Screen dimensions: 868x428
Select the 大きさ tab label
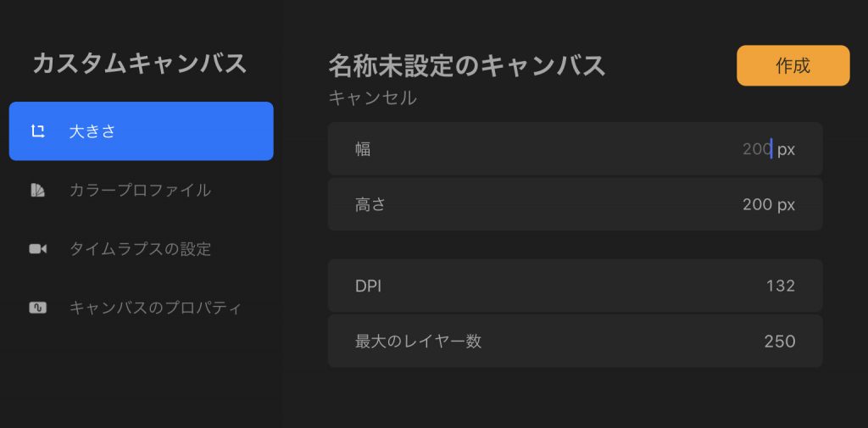point(92,131)
